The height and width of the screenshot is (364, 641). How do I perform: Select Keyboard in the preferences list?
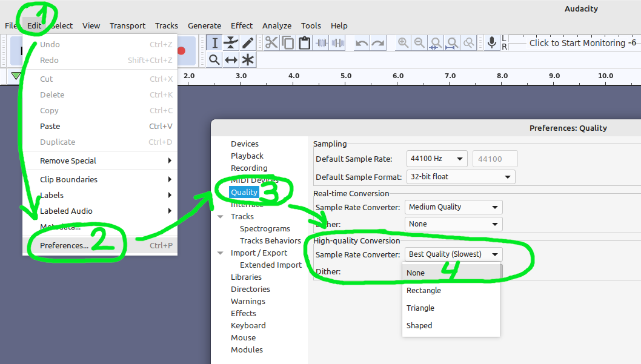click(x=248, y=326)
